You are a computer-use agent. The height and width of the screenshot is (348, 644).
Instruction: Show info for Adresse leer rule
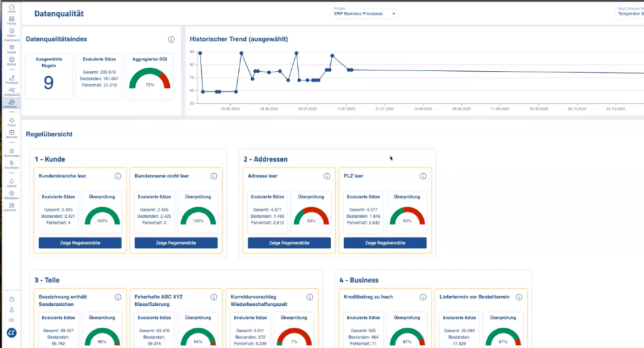tap(326, 176)
